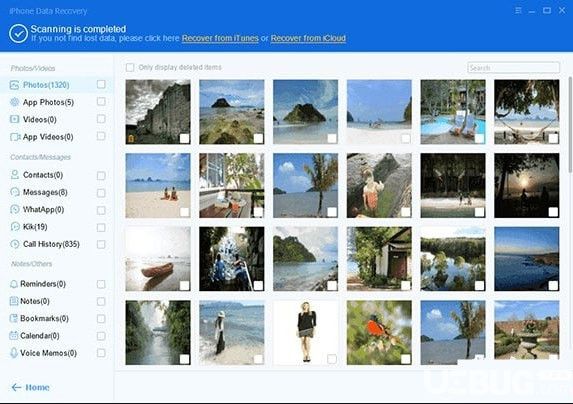Click Recover from iTunes link
The height and width of the screenshot is (404, 573).
coord(220,38)
